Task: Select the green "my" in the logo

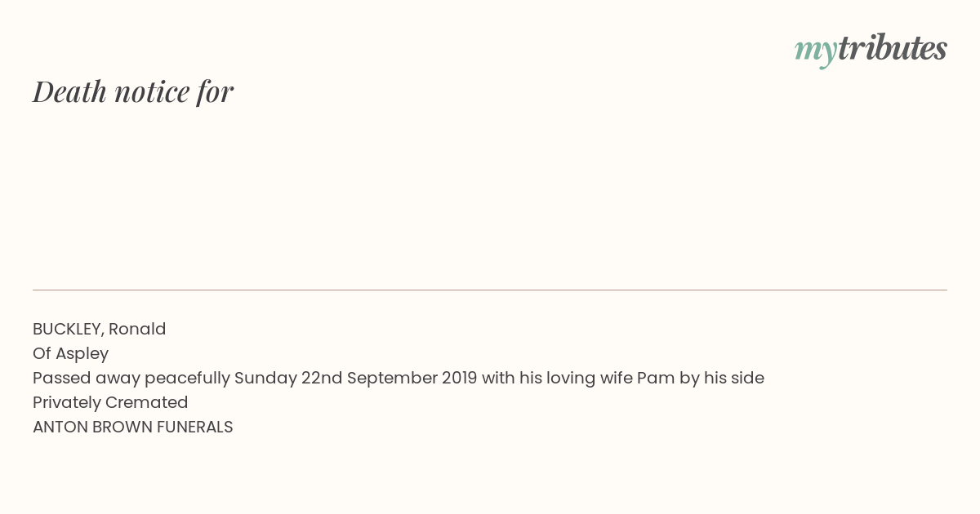Action: pyautogui.click(x=816, y=52)
